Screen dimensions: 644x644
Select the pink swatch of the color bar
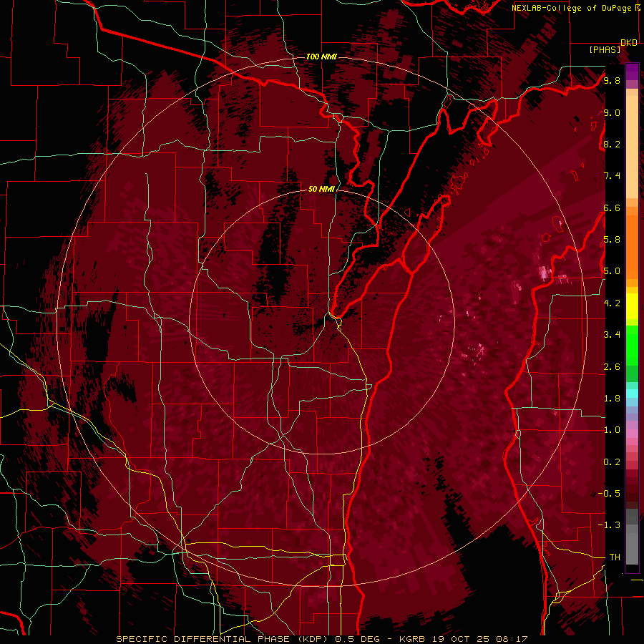pos(632,434)
